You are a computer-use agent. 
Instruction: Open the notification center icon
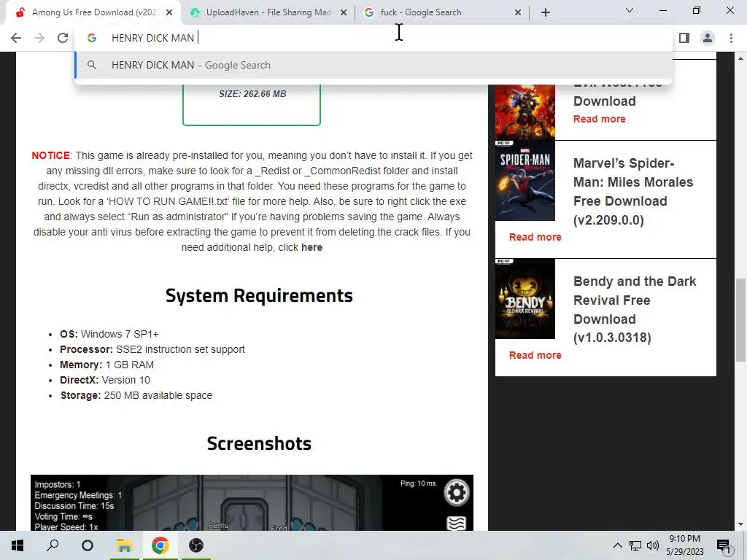click(x=724, y=545)
